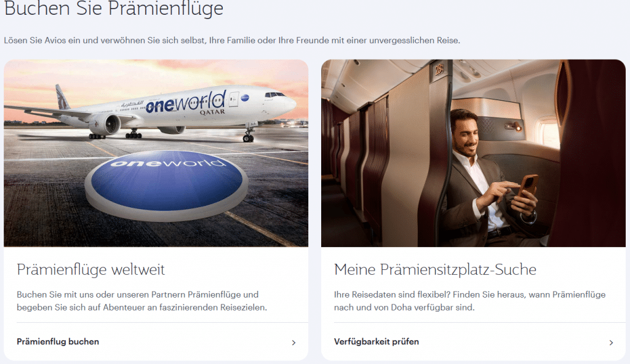Click the description text about Partnern Prämienflüge
This screenshot has width=630, height=364.
point(142,301)
